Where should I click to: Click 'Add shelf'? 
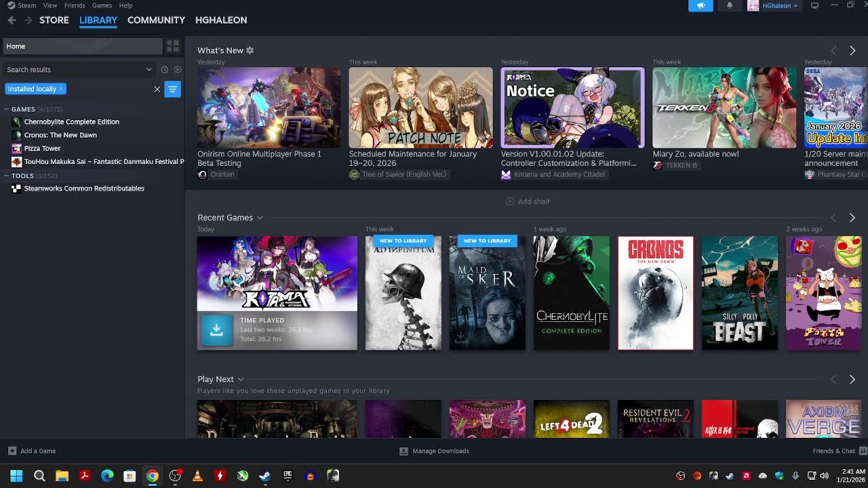tap(528, 201)
